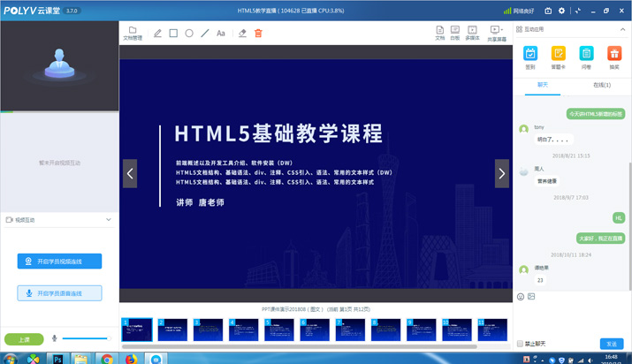Collapse the 互动应用 panel
The image size is (632, 364).
click(x=622, y=29)
